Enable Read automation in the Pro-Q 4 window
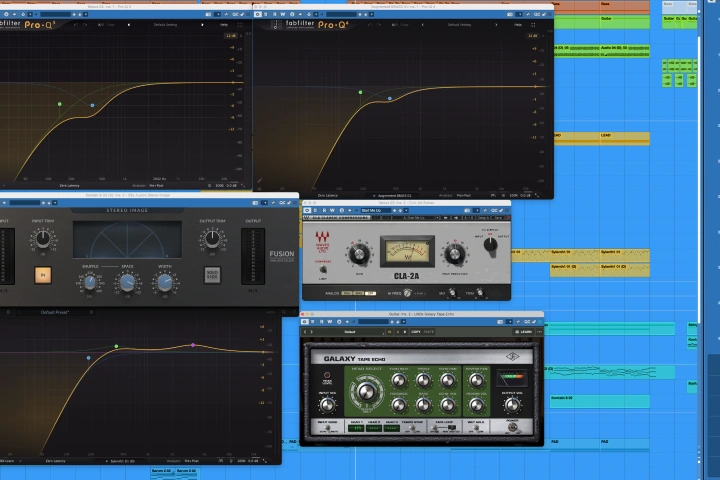 275,14
